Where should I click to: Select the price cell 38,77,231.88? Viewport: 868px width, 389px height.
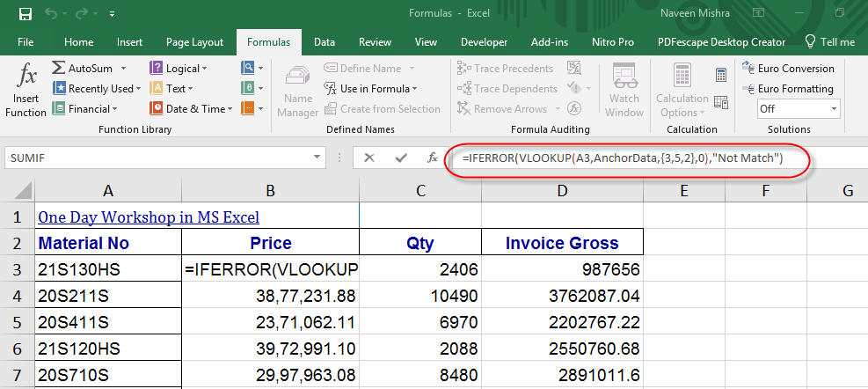270,296
